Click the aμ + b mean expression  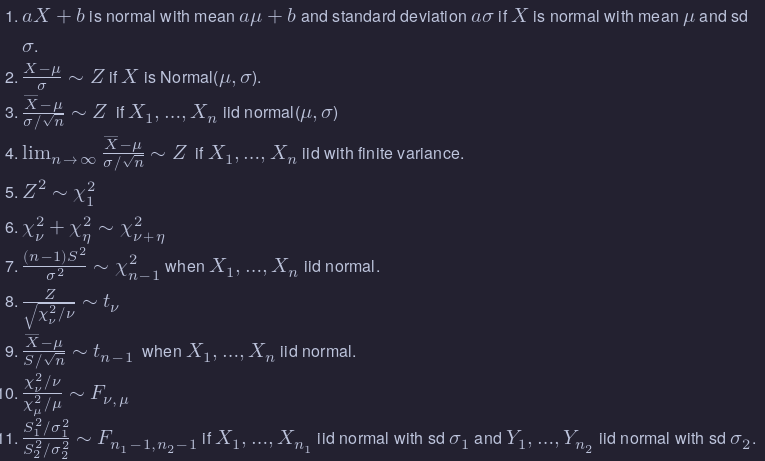pyautogui.click(x=260, y=17)
